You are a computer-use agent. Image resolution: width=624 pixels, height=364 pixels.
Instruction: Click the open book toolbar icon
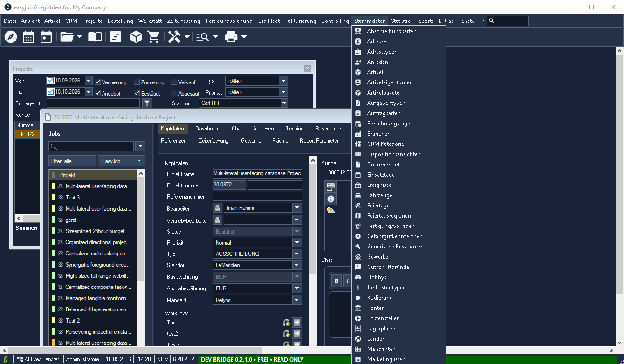click(x=95, y=37)
